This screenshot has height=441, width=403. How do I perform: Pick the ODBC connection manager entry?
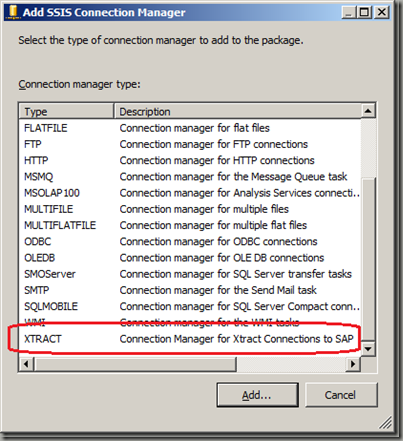pos(190,241)
